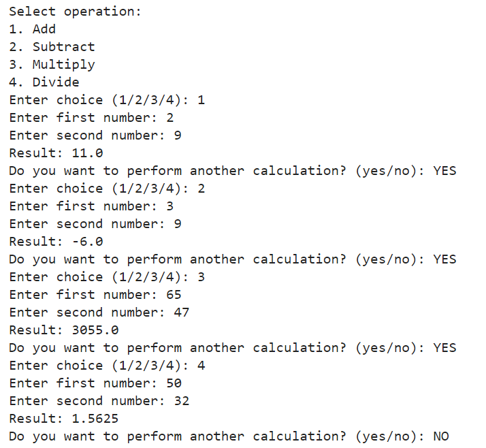This screenshot has width=486, height=448.
Task: Click the "3. Multiply" option line
Action: coord(52,65)
